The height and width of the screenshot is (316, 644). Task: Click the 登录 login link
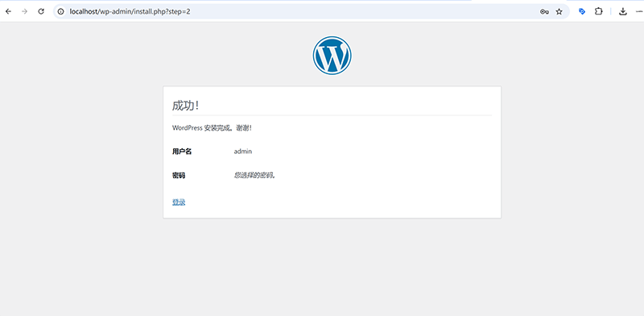(x=179, y=202)
